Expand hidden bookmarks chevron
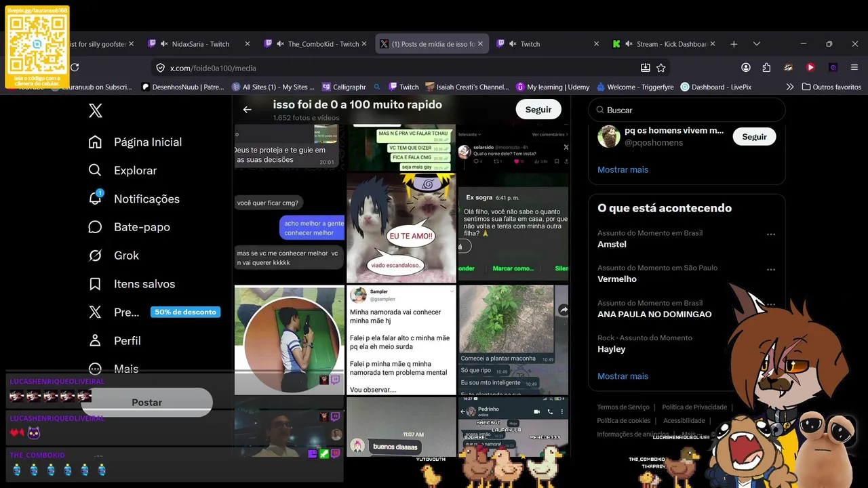The height and width of the screenshot is (488, 868). coord(790,87)
